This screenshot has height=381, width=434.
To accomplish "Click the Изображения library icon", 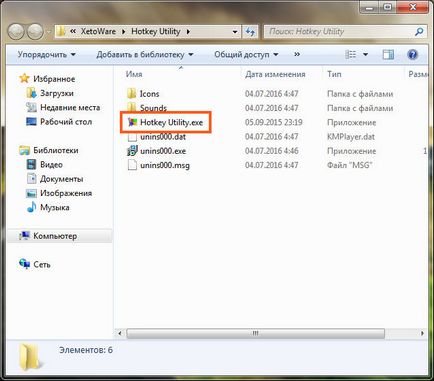I will [31, 193].
